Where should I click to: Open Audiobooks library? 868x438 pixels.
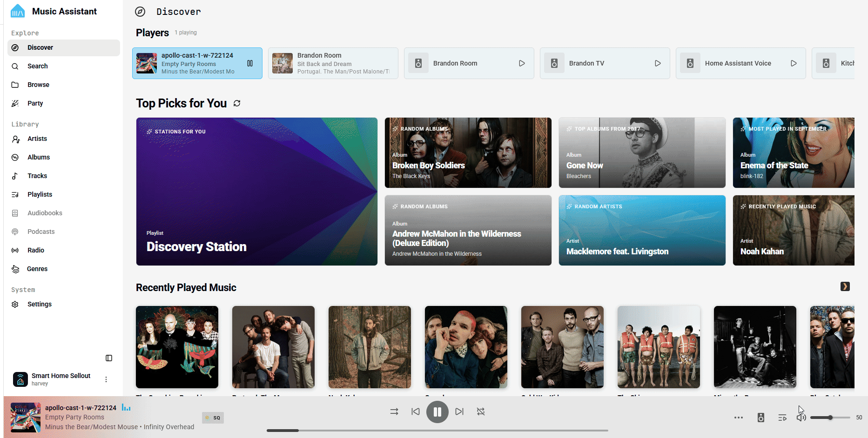coord(64,213)
